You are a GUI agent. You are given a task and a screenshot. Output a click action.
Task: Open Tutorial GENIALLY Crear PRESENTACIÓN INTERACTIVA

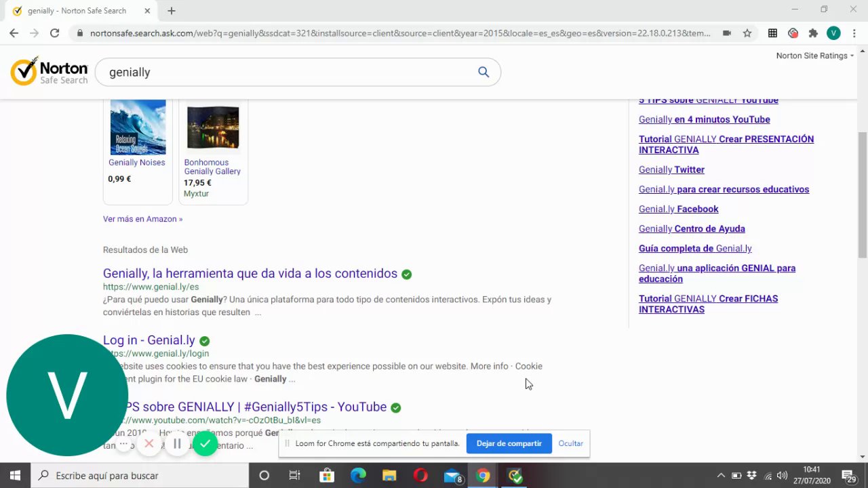click(x=726, y=144)
